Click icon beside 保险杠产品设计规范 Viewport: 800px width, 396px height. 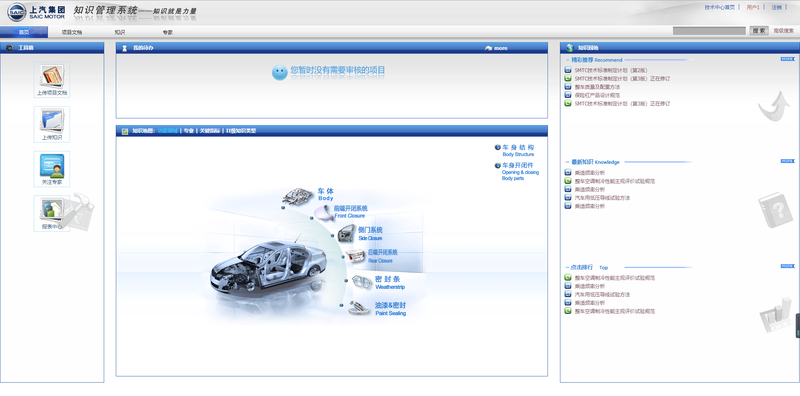tap(568, 95)
